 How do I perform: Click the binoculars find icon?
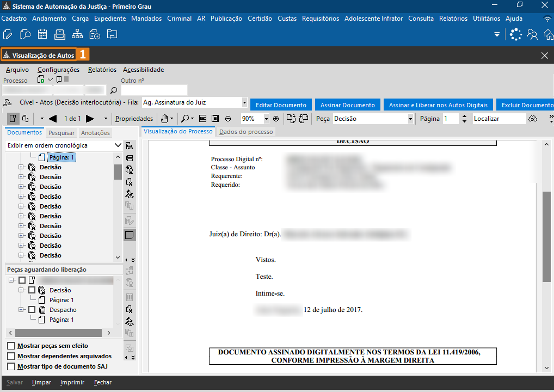click(x=533, y=119)
